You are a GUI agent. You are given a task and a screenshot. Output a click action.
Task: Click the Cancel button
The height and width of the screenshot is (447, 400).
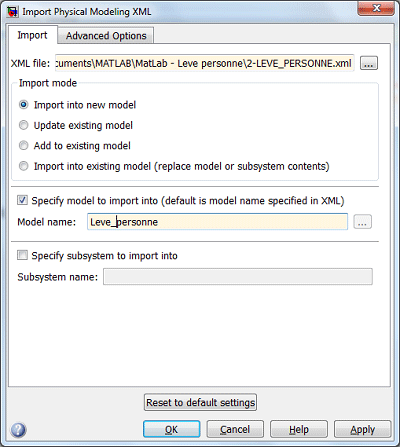click(235, 429)
